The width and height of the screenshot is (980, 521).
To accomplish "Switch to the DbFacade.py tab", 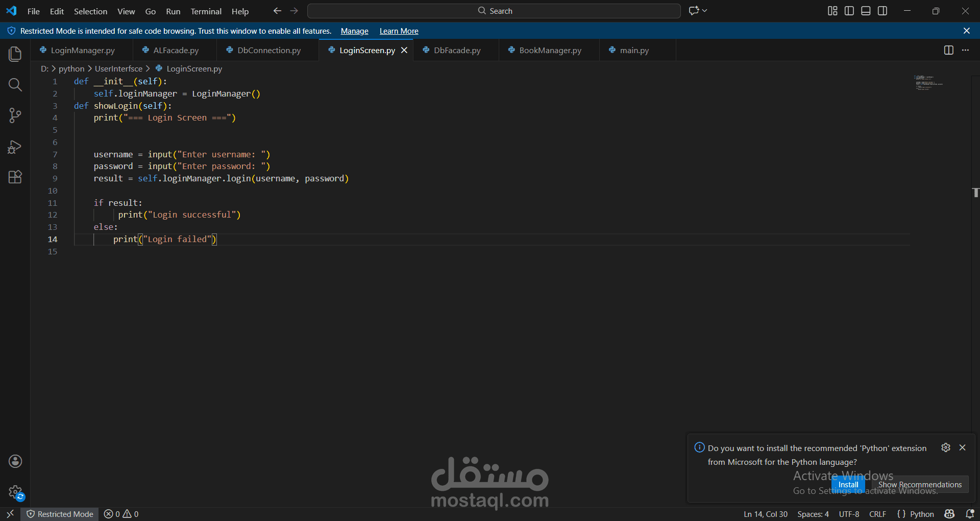I will 456,50.
